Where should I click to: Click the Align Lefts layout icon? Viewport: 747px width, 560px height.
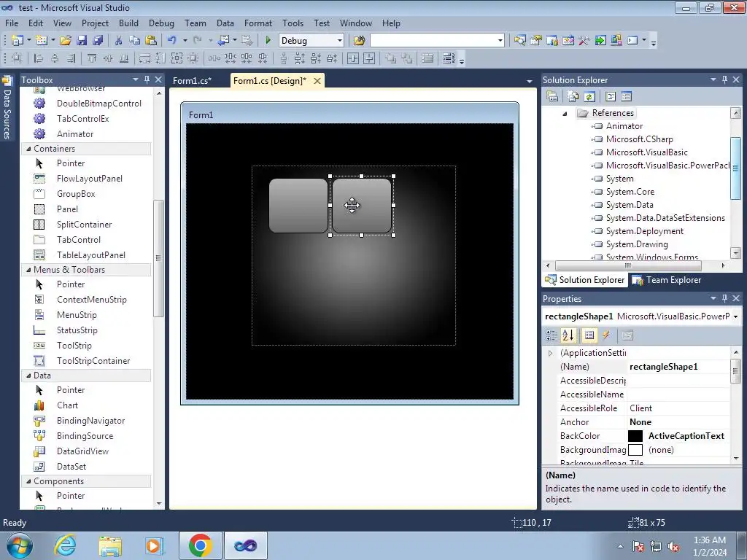39,58
